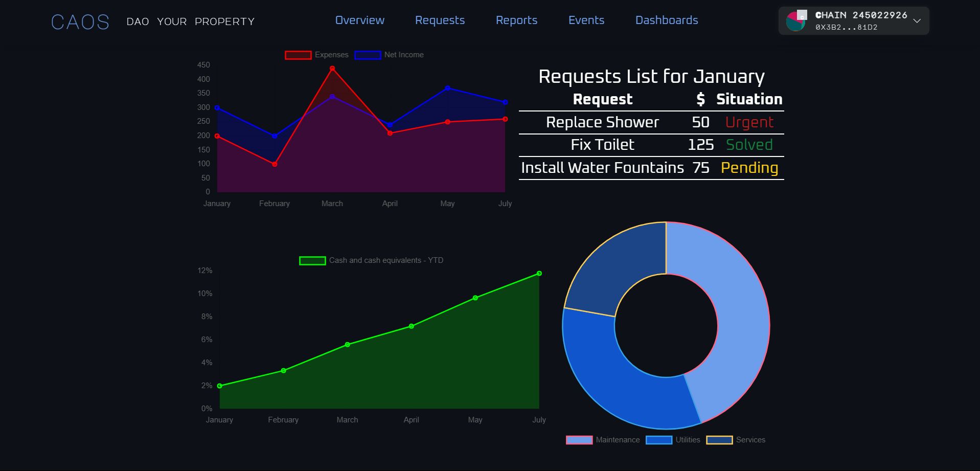Open the wallet chain account dropdown
The height and width of the screenshot is (471, 980).
[x=854, y=21]
